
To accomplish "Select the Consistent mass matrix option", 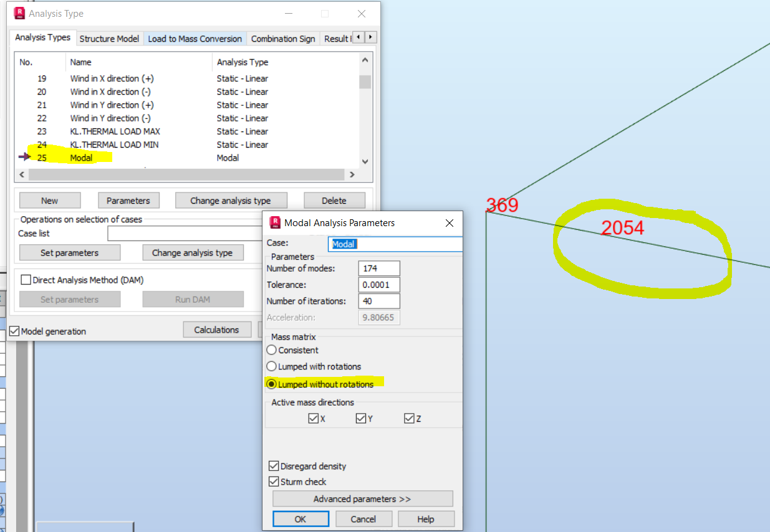I will [271, 350].
